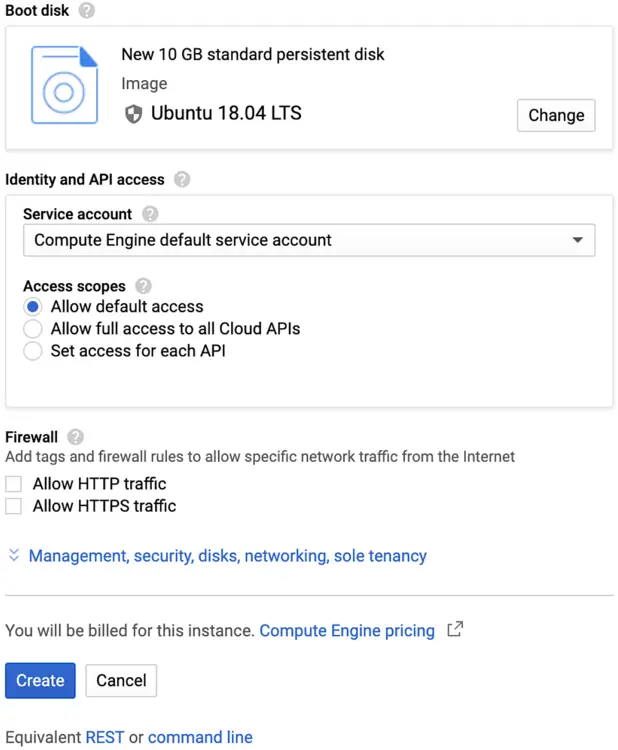Select Allow full access to all Cloud APIs
This screenshot has width=618, height=750.
(33, 329)
